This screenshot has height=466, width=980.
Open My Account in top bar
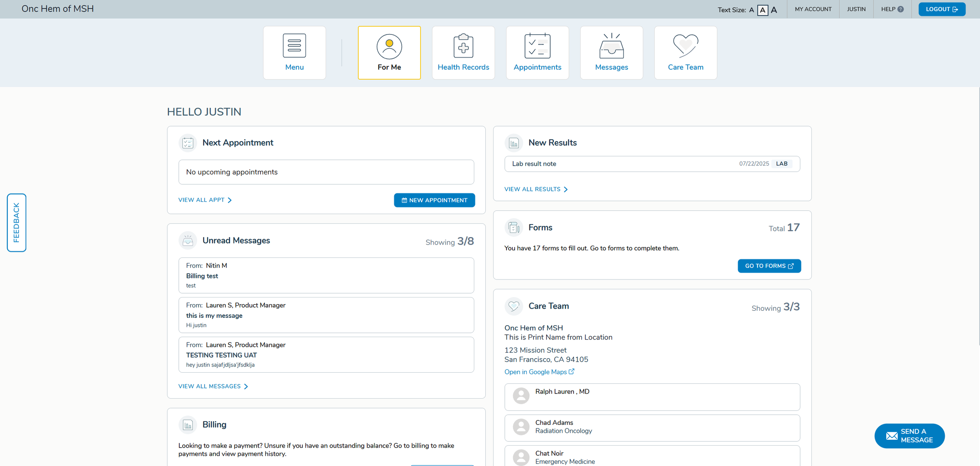(813, 9)
